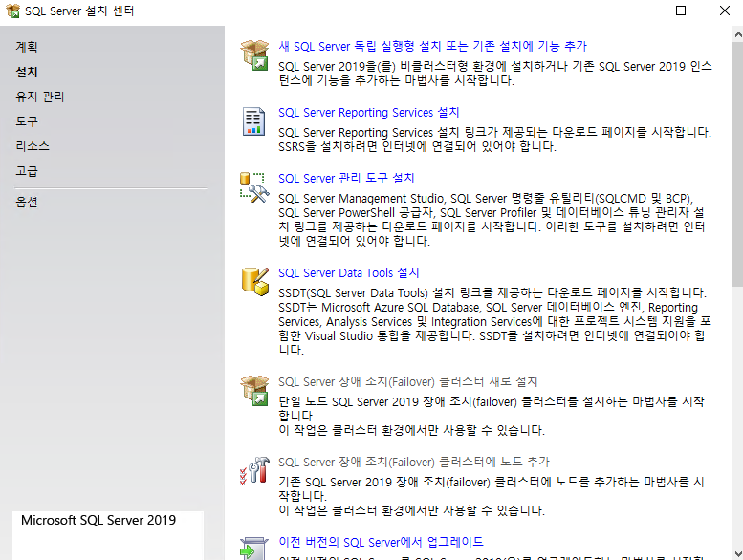Image resolution: width=743 pixels, height=560 pixels.
Task: Open the 리소스 section
Action: 33,146
